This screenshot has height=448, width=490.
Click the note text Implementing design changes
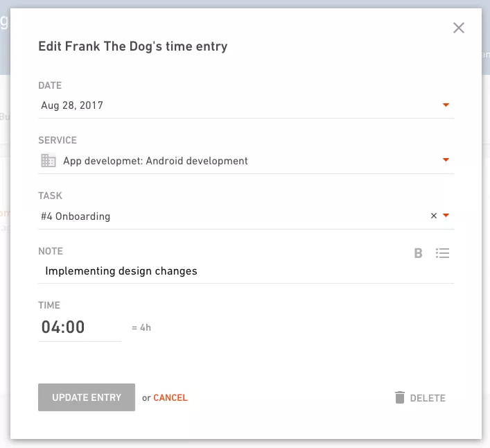pos(121,270)
